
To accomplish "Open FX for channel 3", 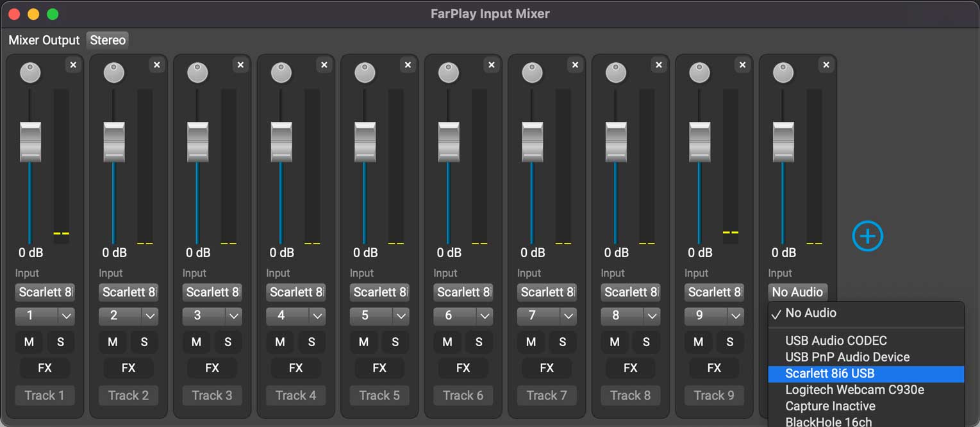I will pyautogui.click(x=212, y=368).
